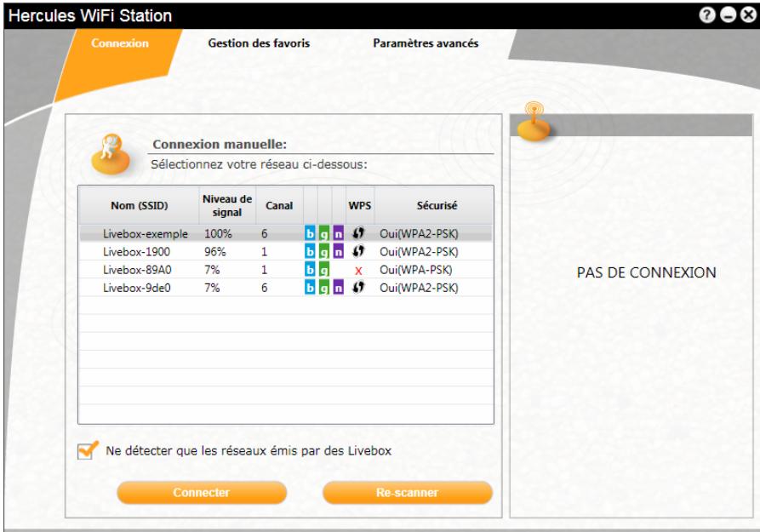This screenshot has width=760, height=532.
Task: Click the Re-scanner button
Action: coord(407,493)
